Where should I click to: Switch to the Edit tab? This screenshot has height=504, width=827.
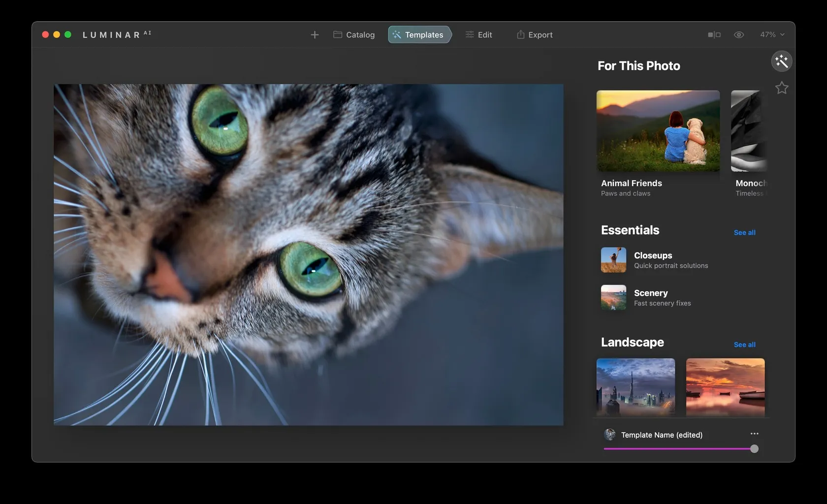click(478, 35)
